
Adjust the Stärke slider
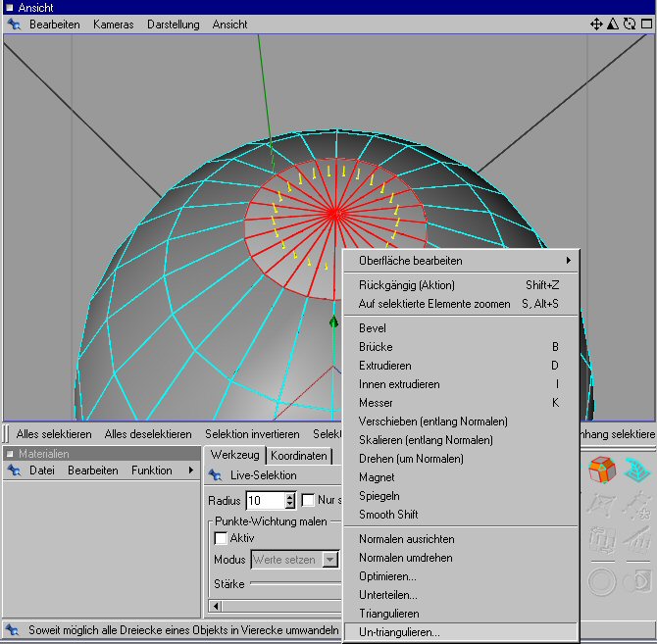tap(294, 584)
